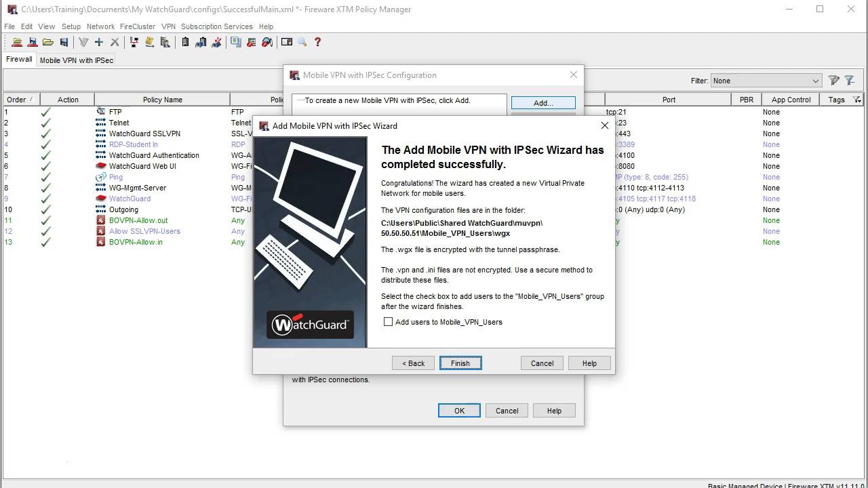The image size is (868, 488).
Task: Click the yellow open folder toolbar icon
Action: point(47,42)
